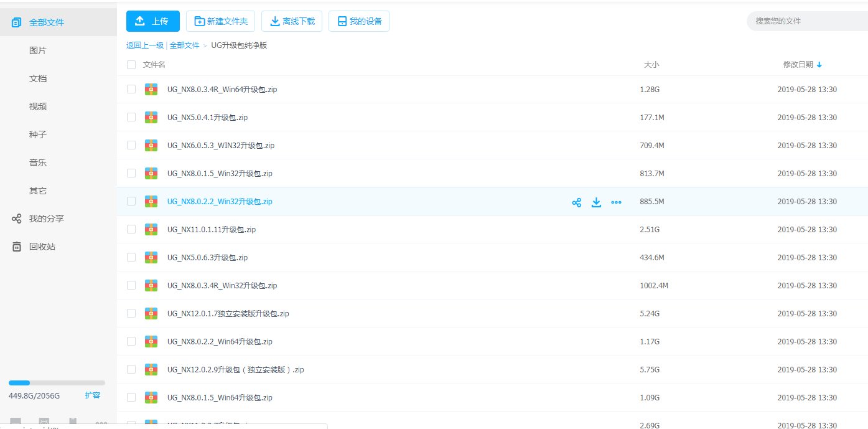Click zip icon of UG_NX5.0.6.3升级包.zip
The width and height of the screenshot is (868, 429).
[x=151, y=257]
